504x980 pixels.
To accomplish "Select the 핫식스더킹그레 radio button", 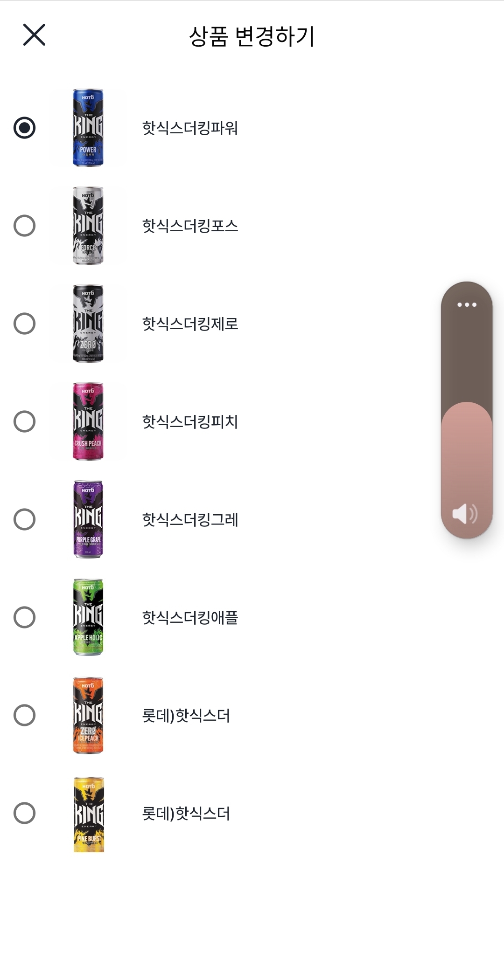I will point(25,519).
